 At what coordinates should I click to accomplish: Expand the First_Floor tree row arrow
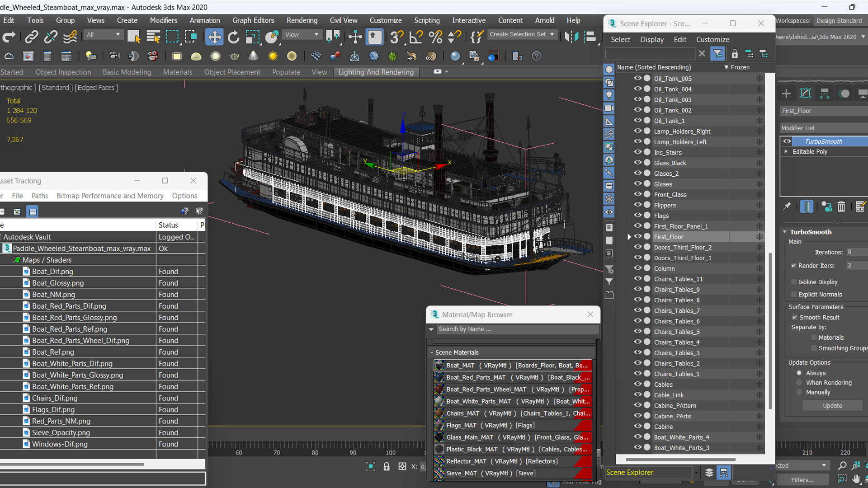point(629,237)
